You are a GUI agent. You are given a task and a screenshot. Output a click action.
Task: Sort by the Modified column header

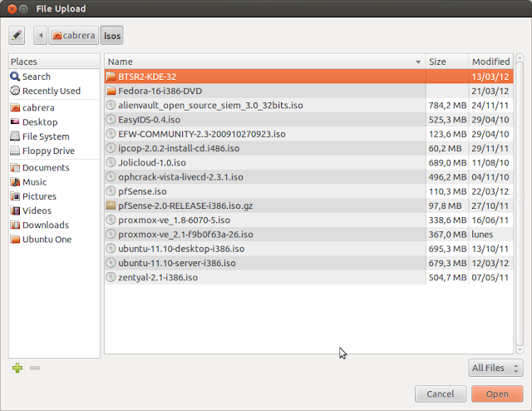(490, 62)
